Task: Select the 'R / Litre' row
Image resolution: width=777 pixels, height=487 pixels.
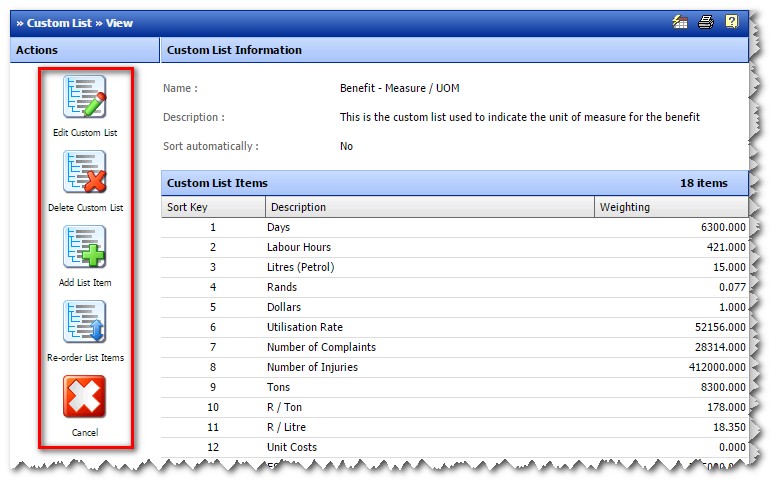Action: coord(454,427)
